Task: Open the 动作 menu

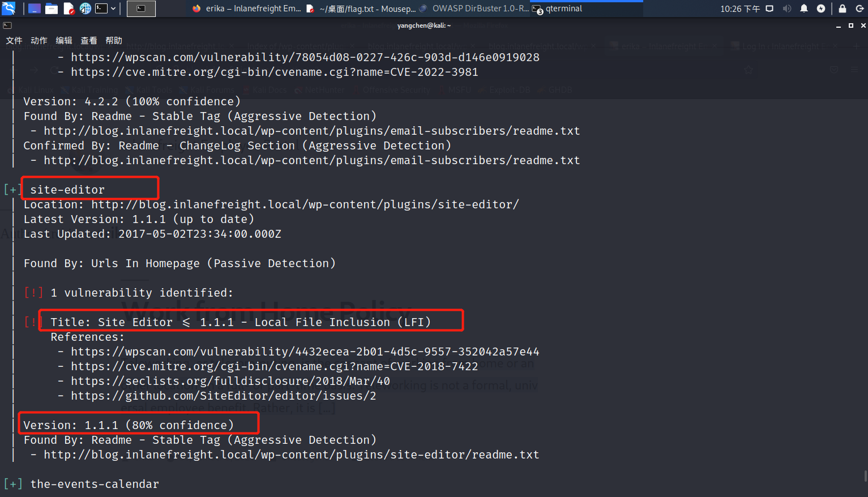Action: (39, 40)
